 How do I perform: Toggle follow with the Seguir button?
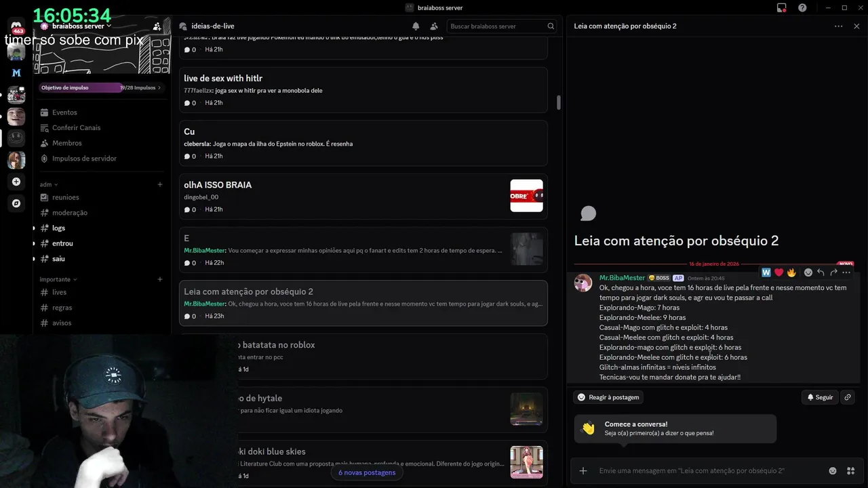click(x=820, y=397)
